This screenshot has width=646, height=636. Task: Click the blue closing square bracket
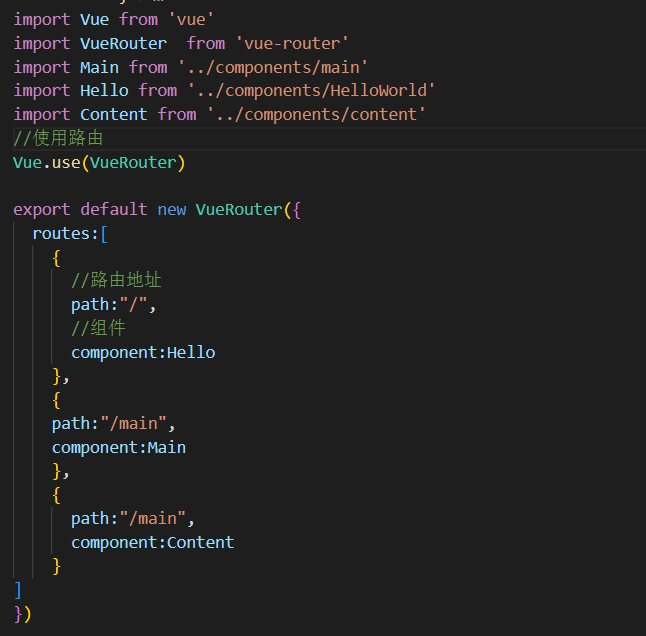[x=17, y=590]
